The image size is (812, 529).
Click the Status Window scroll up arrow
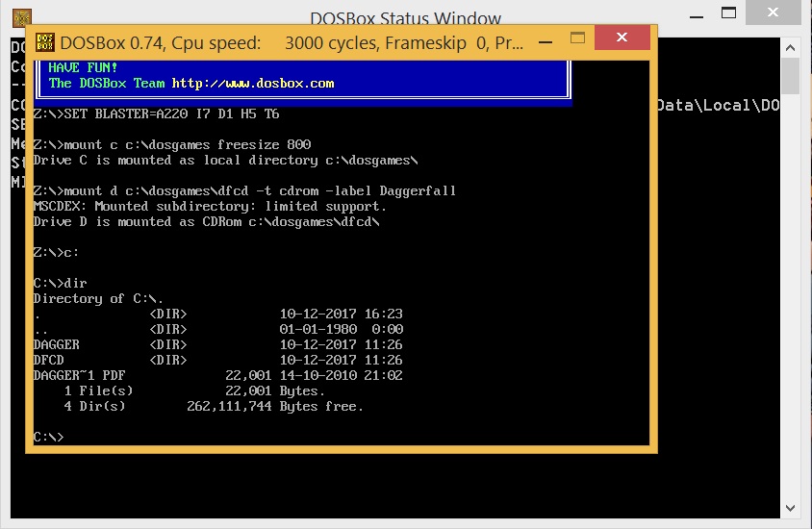coord(790,48)
